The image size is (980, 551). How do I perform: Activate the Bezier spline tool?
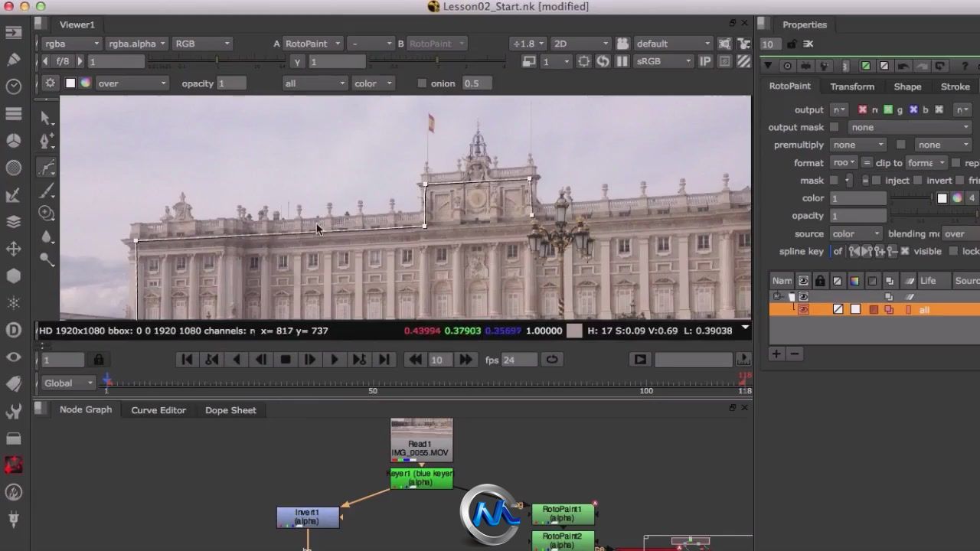tap(47, 168)
